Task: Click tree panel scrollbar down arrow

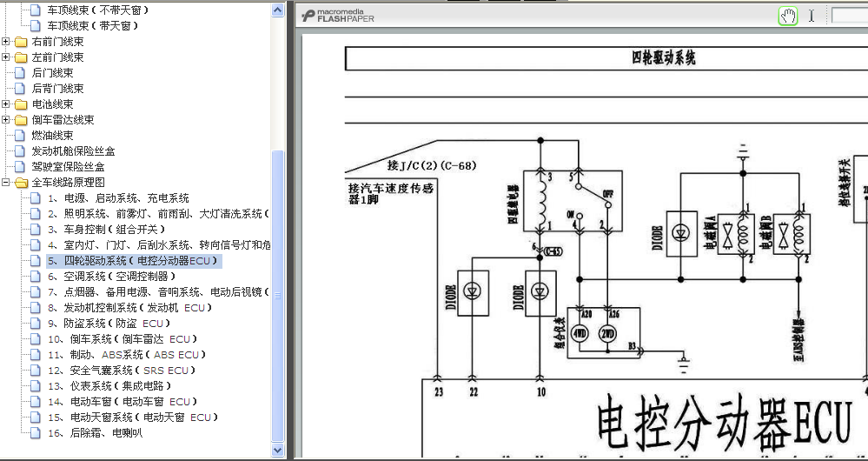Action: pos(278,451)
